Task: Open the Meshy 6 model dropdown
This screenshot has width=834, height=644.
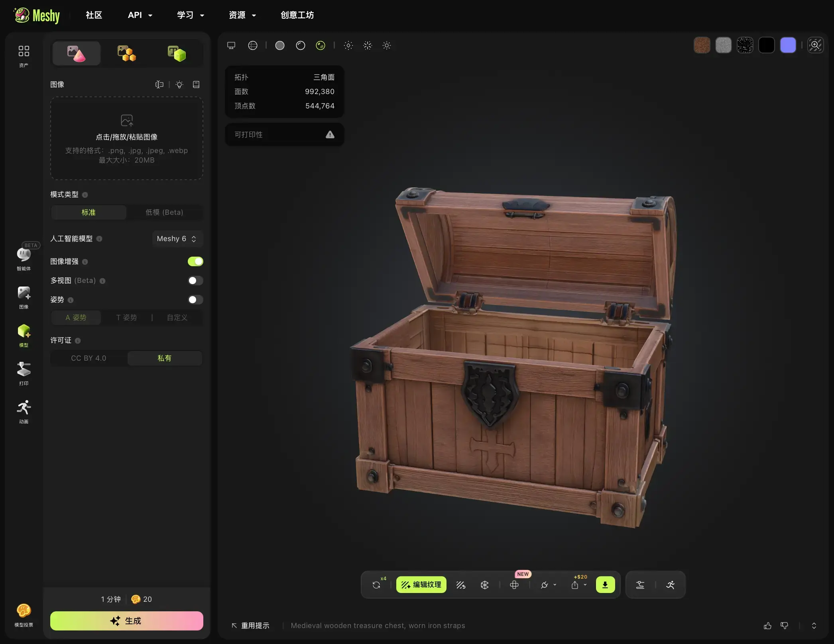Action: coord(177,239)
